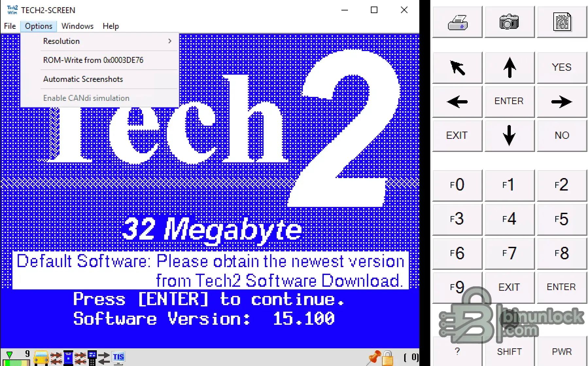This screenshot has width=588, height=366.
Task: Click the right arrow key
Action: tap(562, 102)
